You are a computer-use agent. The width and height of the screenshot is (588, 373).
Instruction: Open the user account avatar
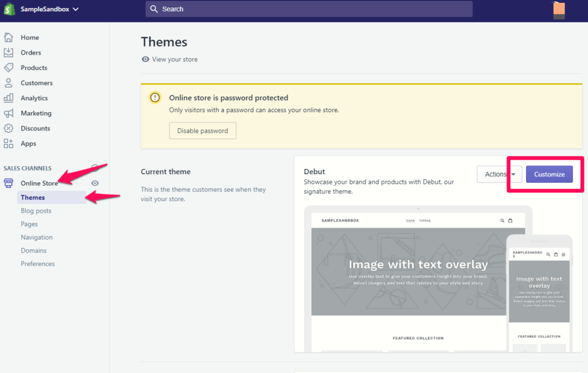(x=559, y=10)
